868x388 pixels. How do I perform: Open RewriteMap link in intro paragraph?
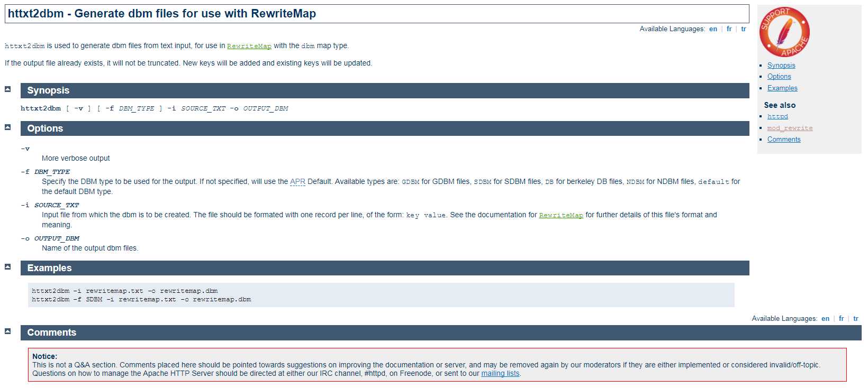[x=249, y=46]
